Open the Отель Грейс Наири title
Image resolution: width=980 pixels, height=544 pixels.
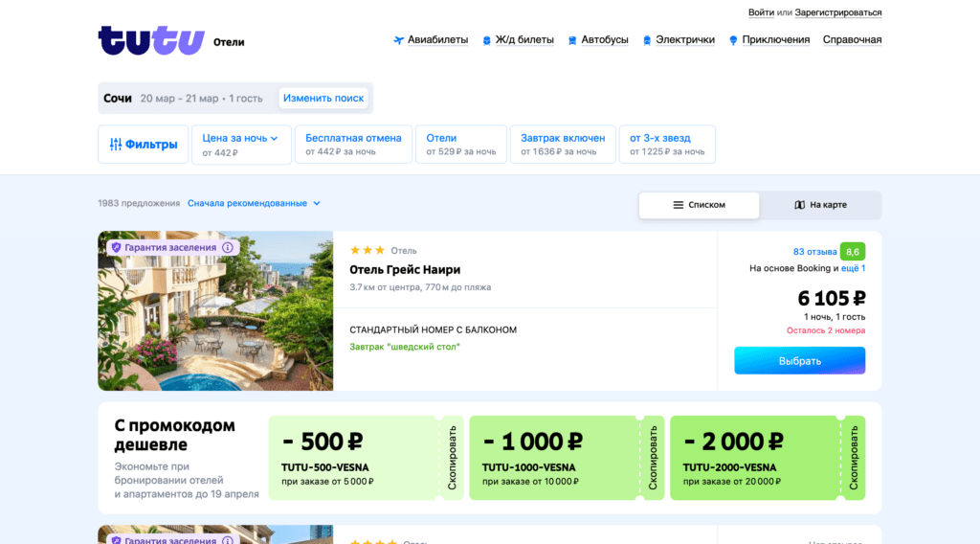click(x=405, y=269)
